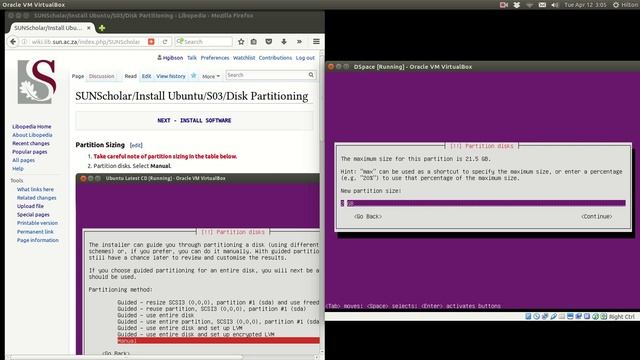Go back with Firefox back arrow
The image size is (640, 360).
click(13, 42)
